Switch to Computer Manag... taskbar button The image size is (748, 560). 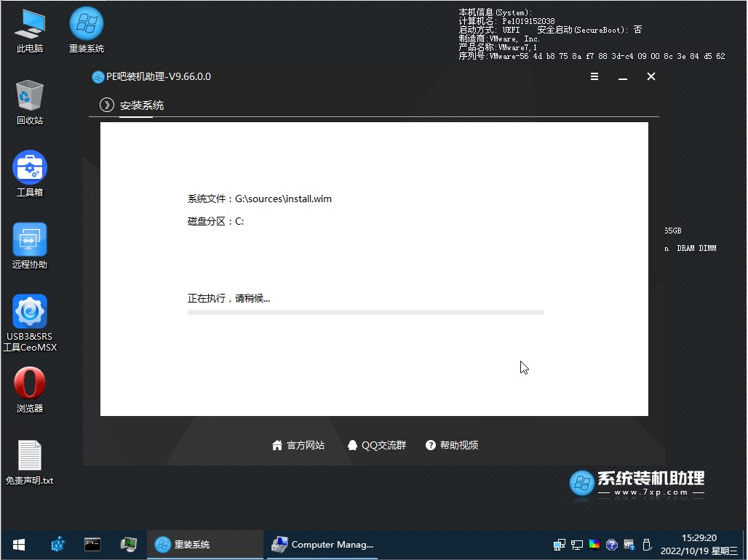322,544
